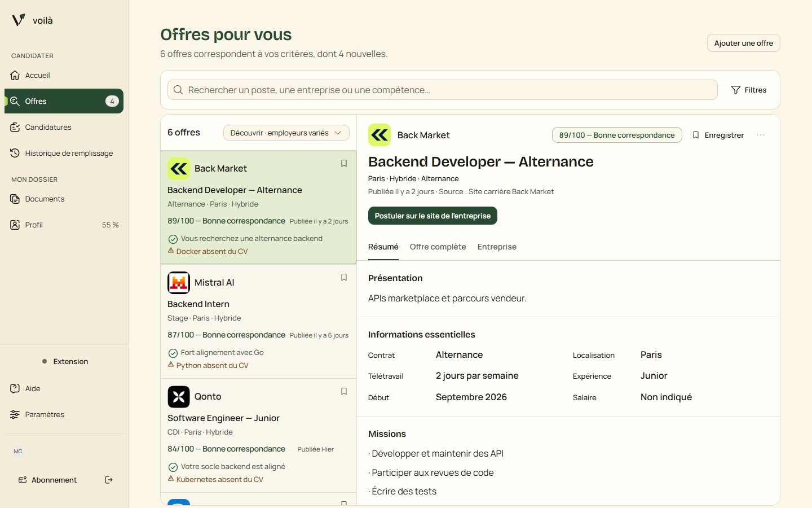The height and width of the screenshot is (508, 812).
Task: Open Filtres filter panel
Action: tap(749, 90)
